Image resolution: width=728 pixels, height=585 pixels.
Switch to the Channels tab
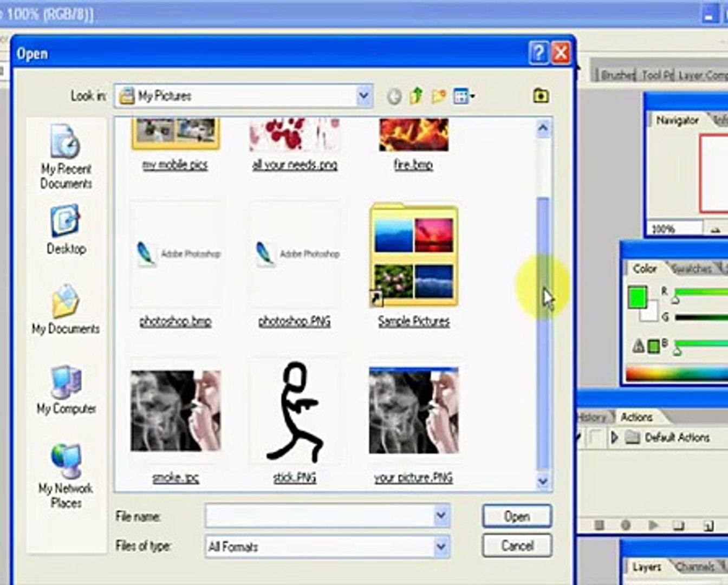(695, 567)
